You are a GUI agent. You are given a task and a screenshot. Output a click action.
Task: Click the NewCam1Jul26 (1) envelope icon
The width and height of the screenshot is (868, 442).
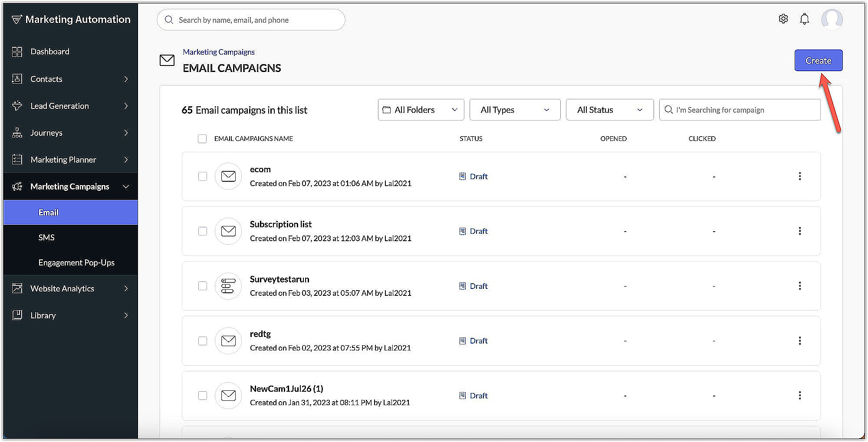point(228,396)
